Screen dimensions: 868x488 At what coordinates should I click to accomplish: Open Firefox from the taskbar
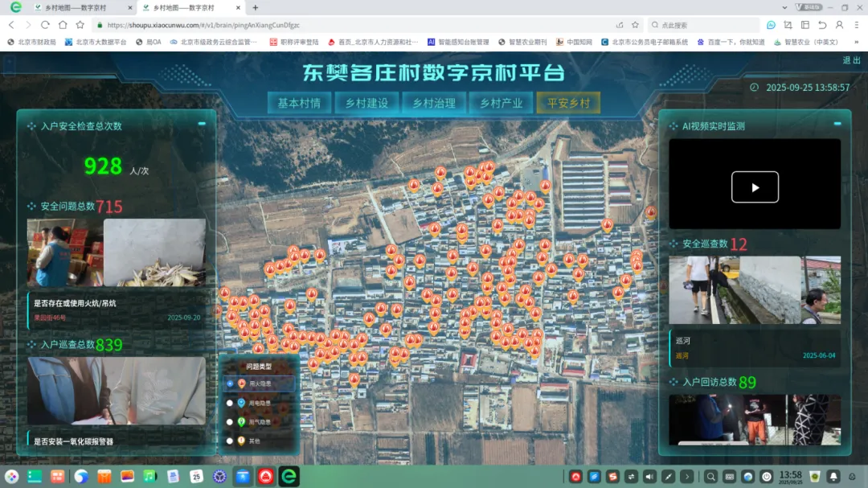pyautogui.click(x=80, y=476)
